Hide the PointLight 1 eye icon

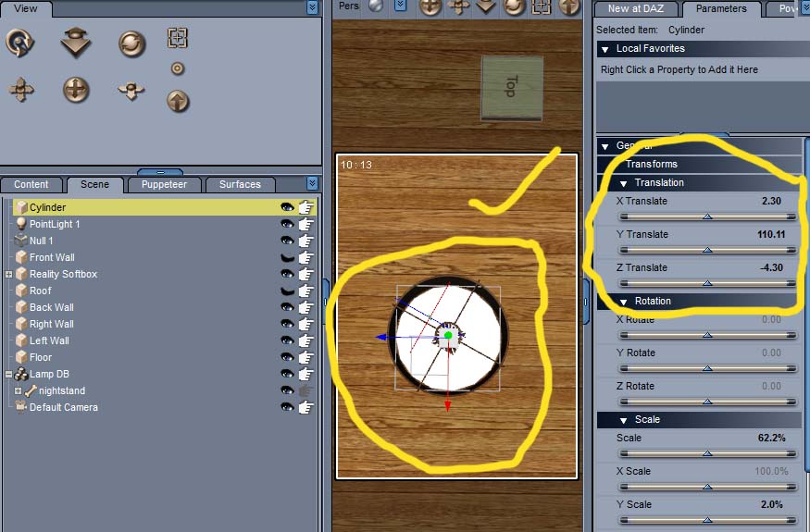click(287, 224)
